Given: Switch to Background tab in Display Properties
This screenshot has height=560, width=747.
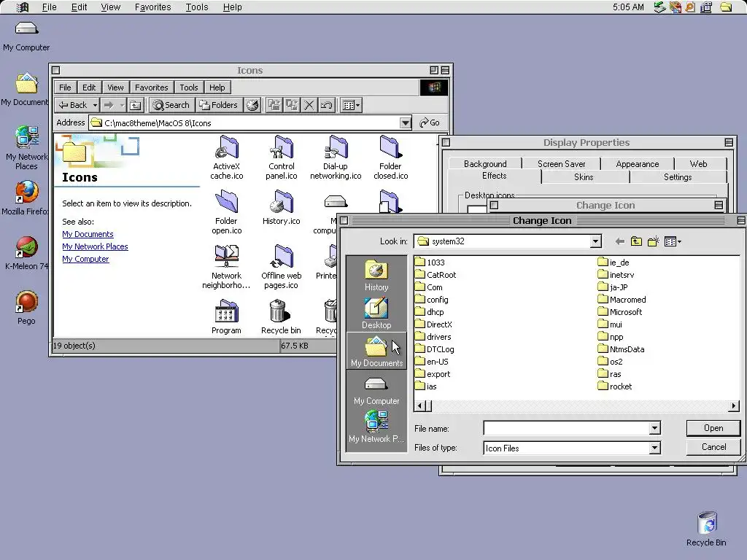Looking at the screenshot, I should pos(485,164).
